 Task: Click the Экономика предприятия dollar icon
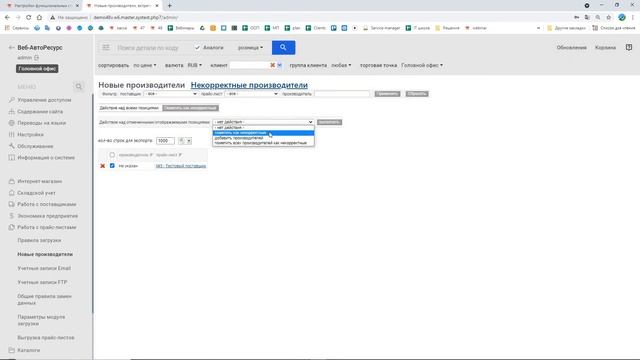11,216
